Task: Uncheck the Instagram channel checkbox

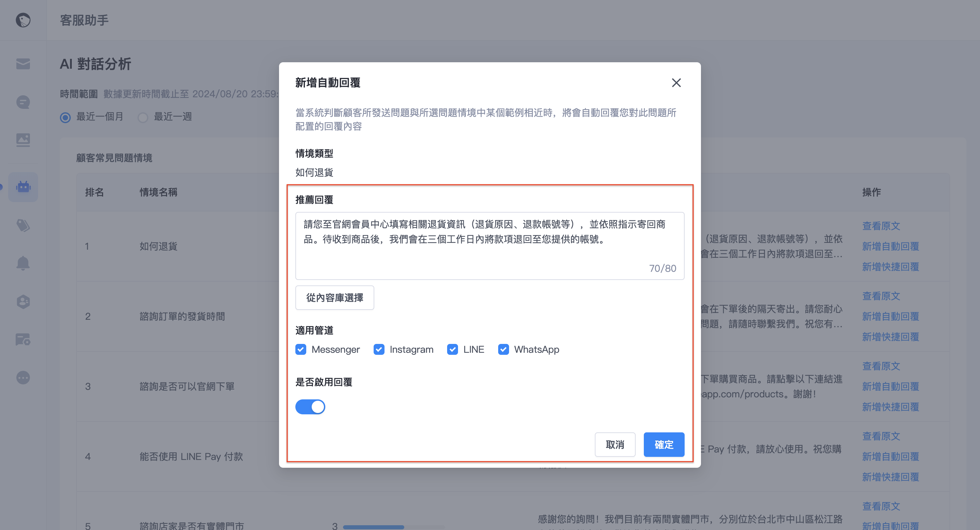Action: pyautogui.click(x=378, y=349)
